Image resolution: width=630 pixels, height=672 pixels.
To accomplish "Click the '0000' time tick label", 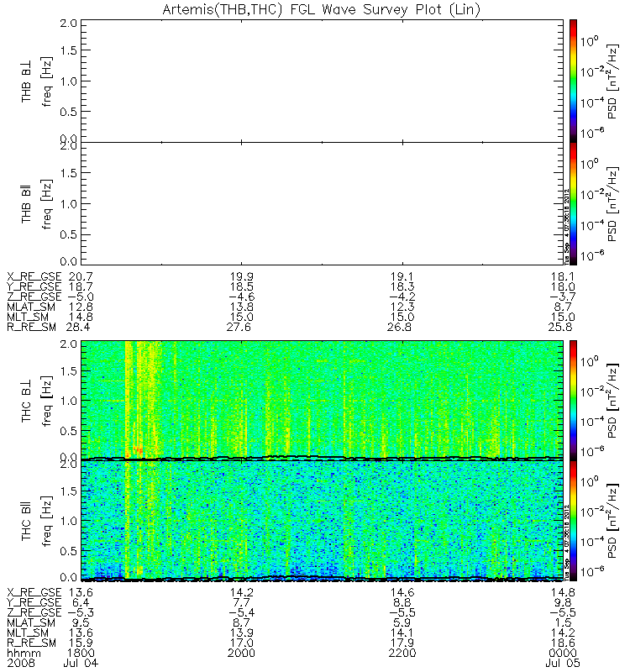I will (x=562, y=654).
